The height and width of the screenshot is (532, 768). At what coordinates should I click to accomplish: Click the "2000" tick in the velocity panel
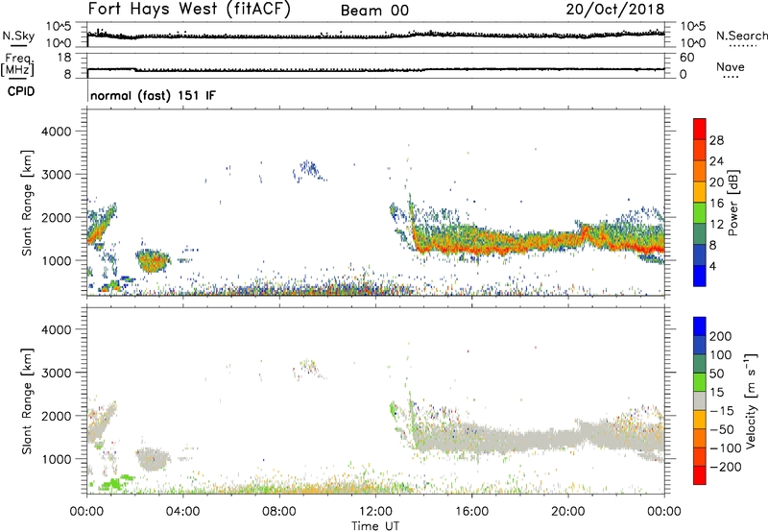pyautogui.click(x=56, y=416)
